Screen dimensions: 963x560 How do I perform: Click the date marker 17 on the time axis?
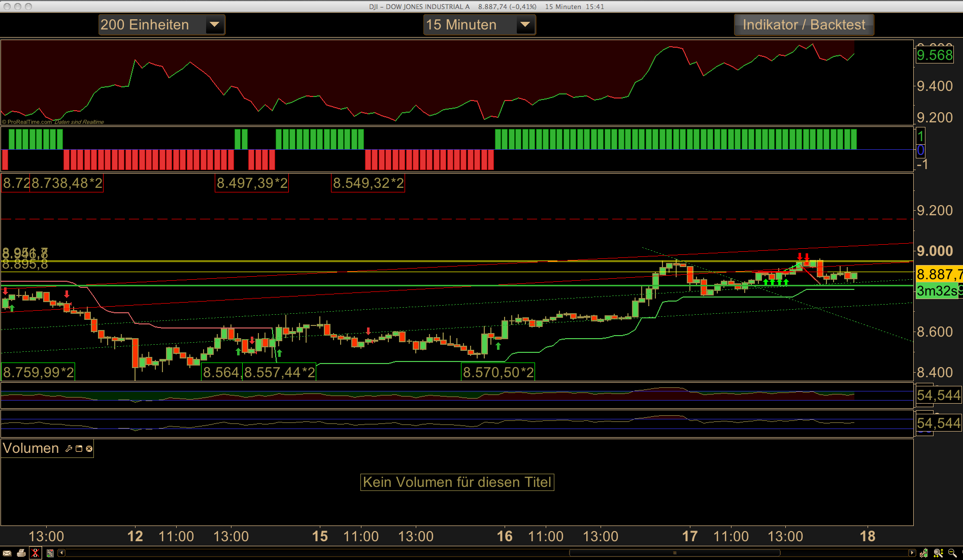(x=690, y=536)
